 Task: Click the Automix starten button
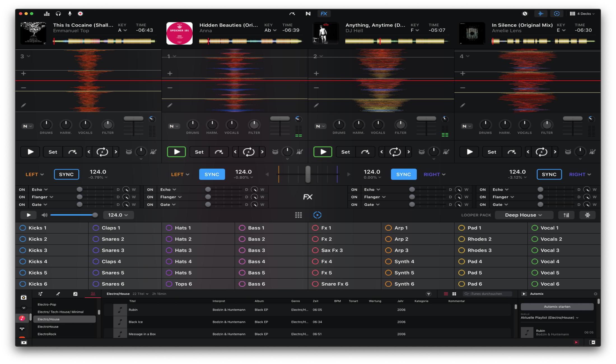tap(557, 307)
